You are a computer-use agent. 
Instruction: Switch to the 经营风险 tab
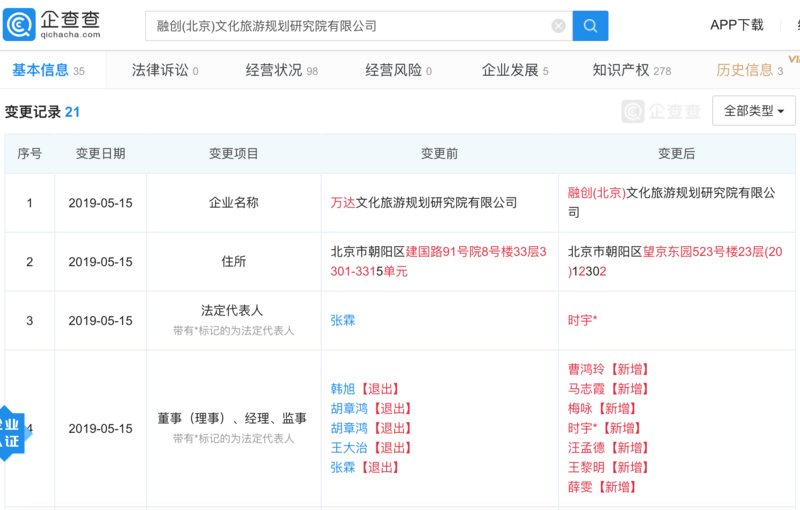(x=398, y=70)
